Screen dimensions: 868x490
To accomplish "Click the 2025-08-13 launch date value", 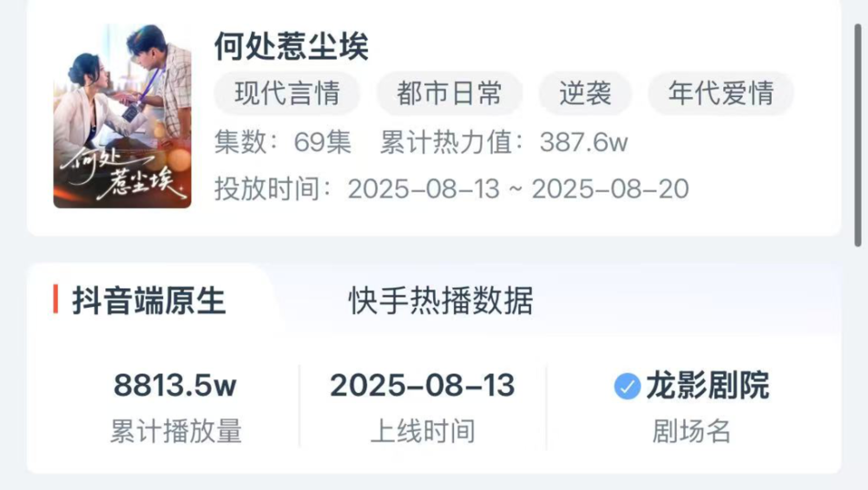I will point(423,386).
